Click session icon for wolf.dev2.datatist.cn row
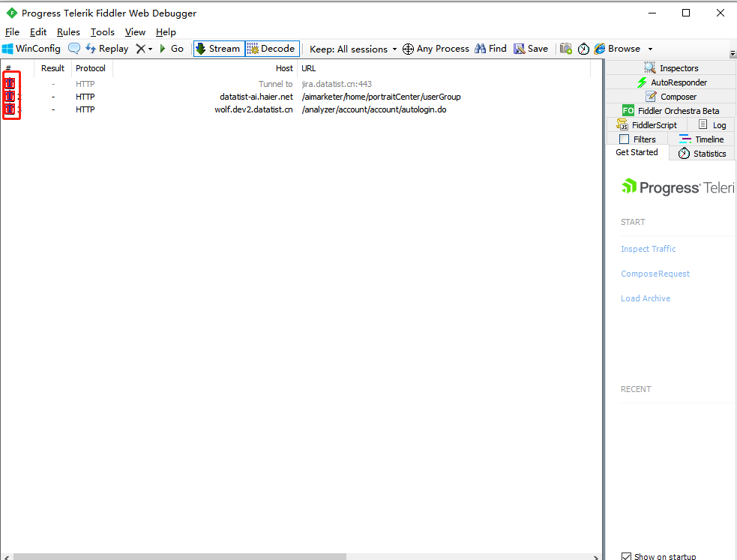 pos(10,109)
